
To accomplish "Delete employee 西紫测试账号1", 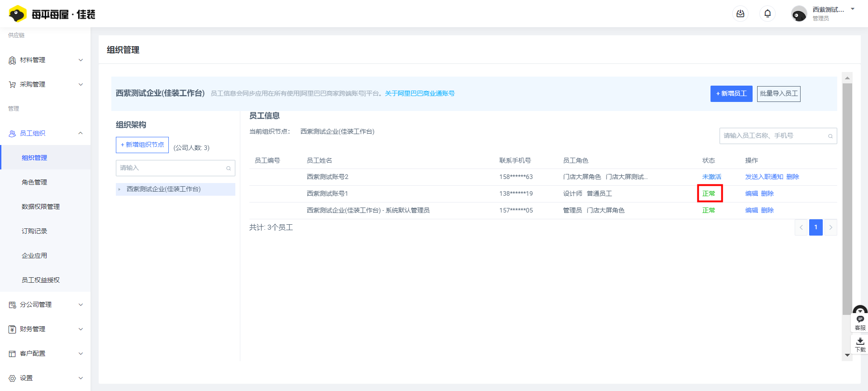I will point(768,193).
